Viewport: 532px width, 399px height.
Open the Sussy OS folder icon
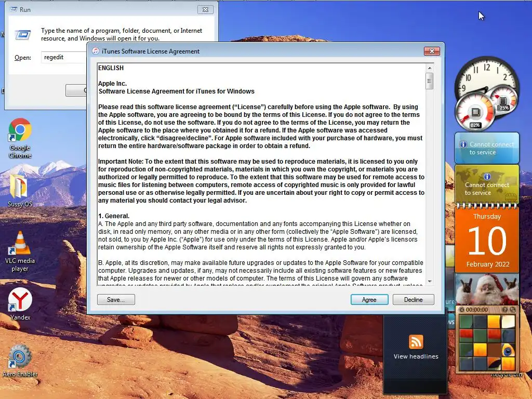point(20,191)
